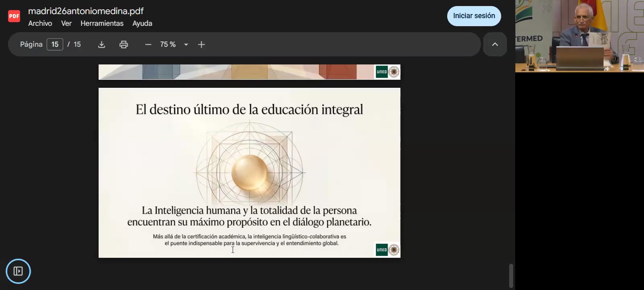Click the speaker webcam video thumbnail

pyautogui.click(x=580, y=36)
